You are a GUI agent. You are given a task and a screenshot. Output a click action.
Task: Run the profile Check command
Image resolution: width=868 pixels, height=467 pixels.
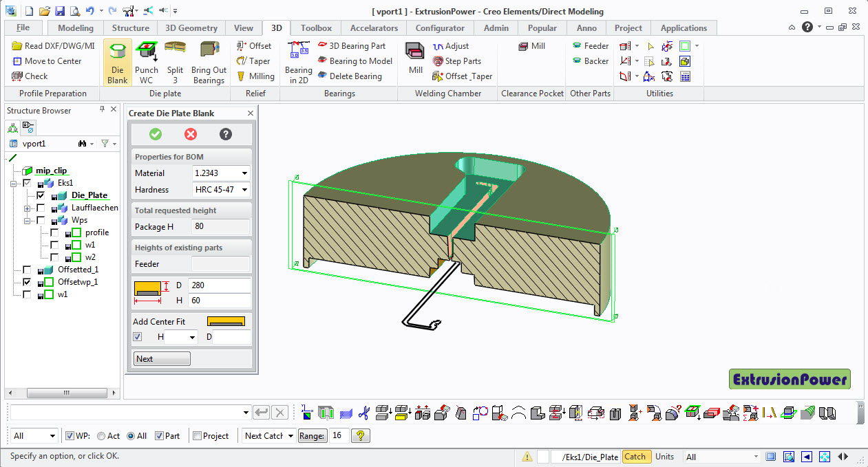pyautogui.click(x=30, y=76)
